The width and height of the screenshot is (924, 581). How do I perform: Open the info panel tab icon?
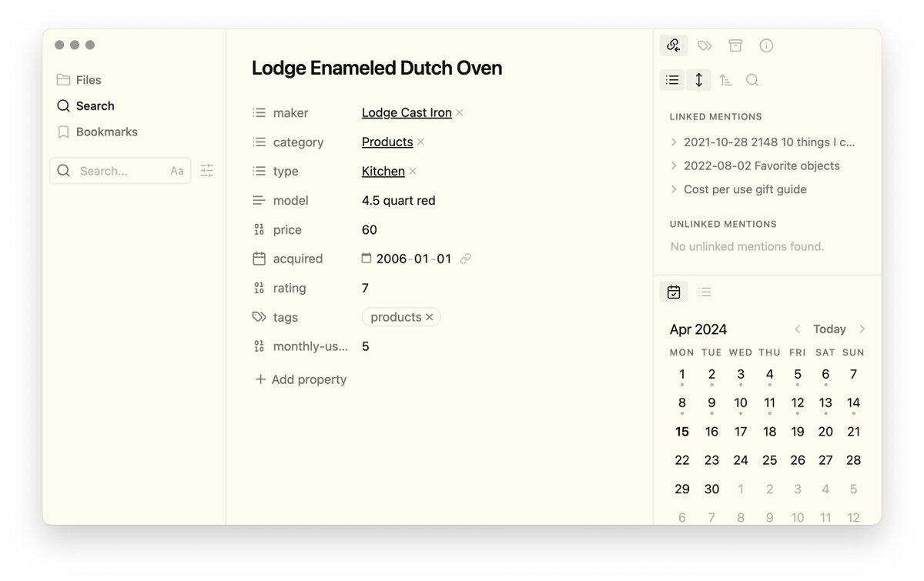pos(766,45)
